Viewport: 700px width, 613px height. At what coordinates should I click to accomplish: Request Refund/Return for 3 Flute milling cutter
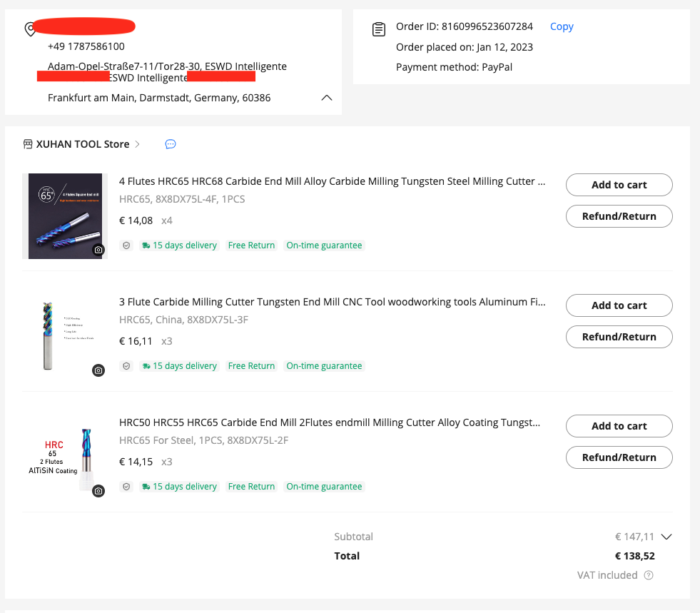619,337
